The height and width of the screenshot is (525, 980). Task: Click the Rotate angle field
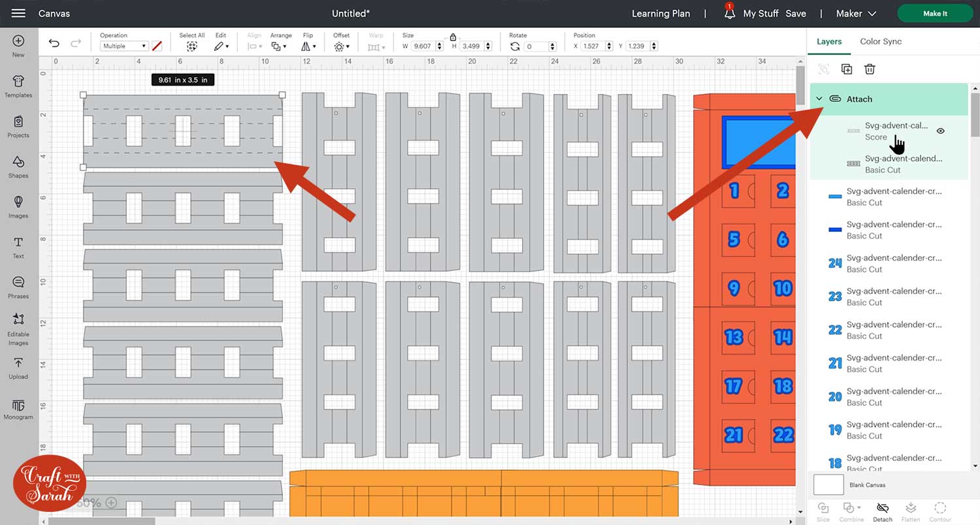coord(540,46)
